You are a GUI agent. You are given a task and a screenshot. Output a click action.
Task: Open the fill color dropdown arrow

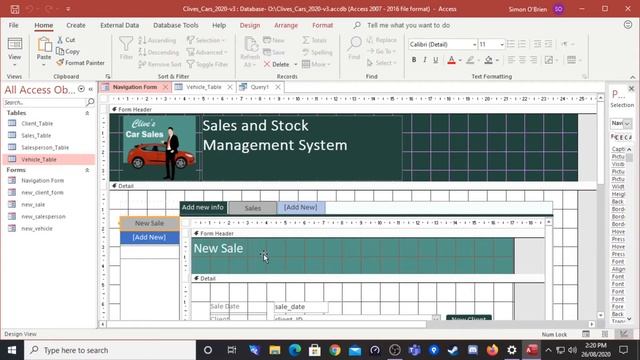click(x=497, y=60)
